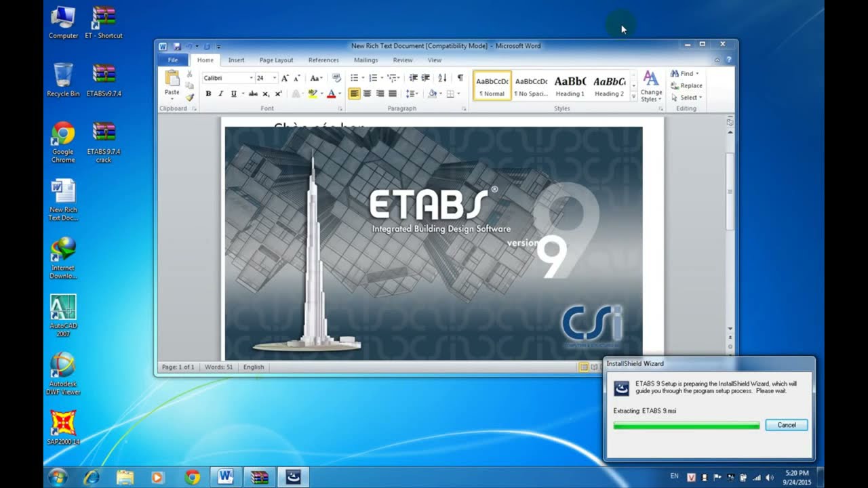
Task: Click Shrink Font button
Action: click(x=296, y=78)
